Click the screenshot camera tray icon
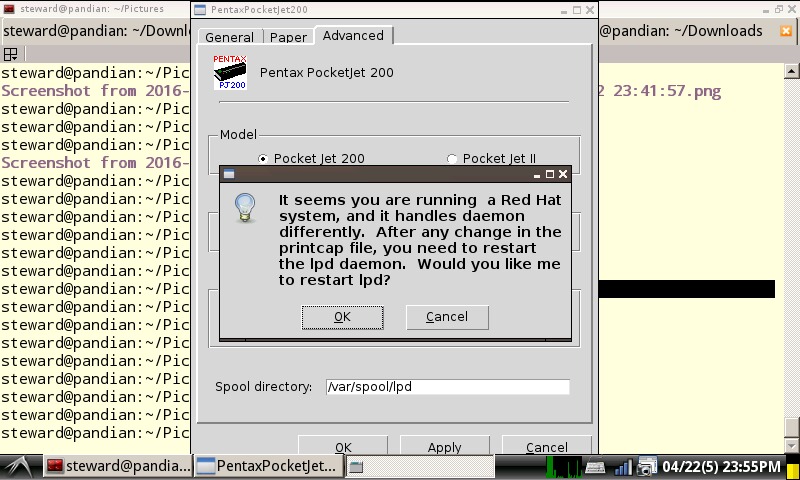Image resolution: width=800 pixels, height=480 pixels. 647,466
